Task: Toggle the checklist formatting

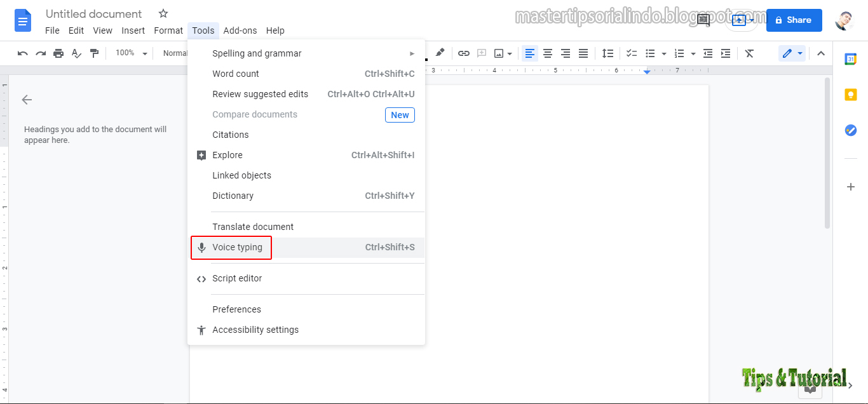Action: tap(631, 53)
